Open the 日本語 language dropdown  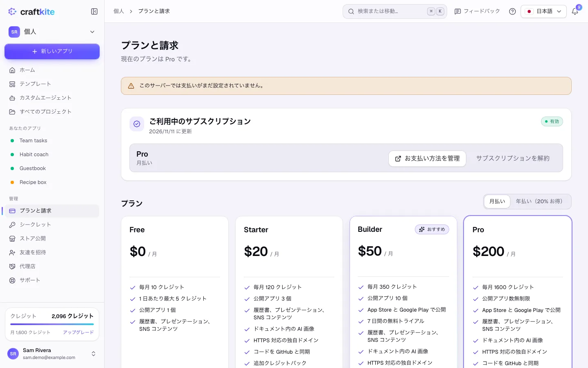[543, 11]
